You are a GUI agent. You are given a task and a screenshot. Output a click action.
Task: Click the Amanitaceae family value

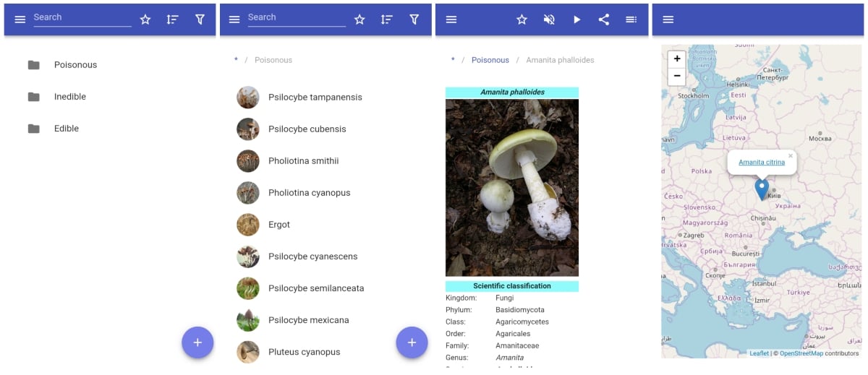pyautogui.click(x=517, y=346)
